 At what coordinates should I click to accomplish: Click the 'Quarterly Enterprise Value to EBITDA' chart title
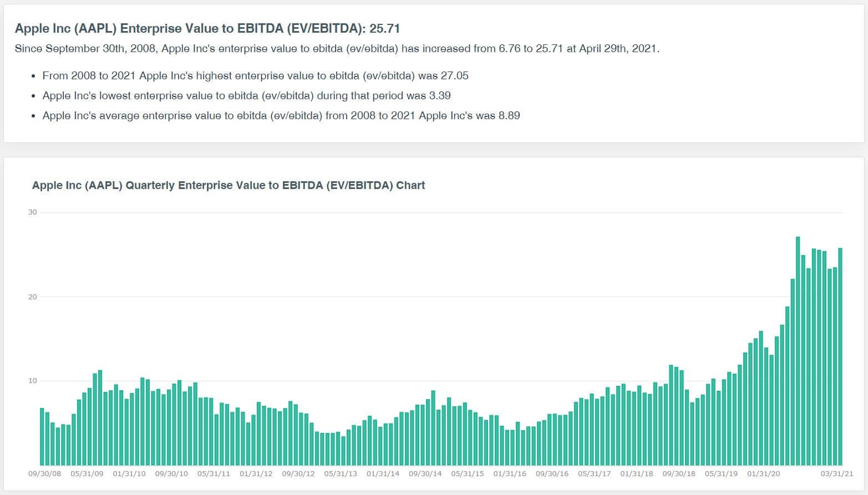(229, 185)
